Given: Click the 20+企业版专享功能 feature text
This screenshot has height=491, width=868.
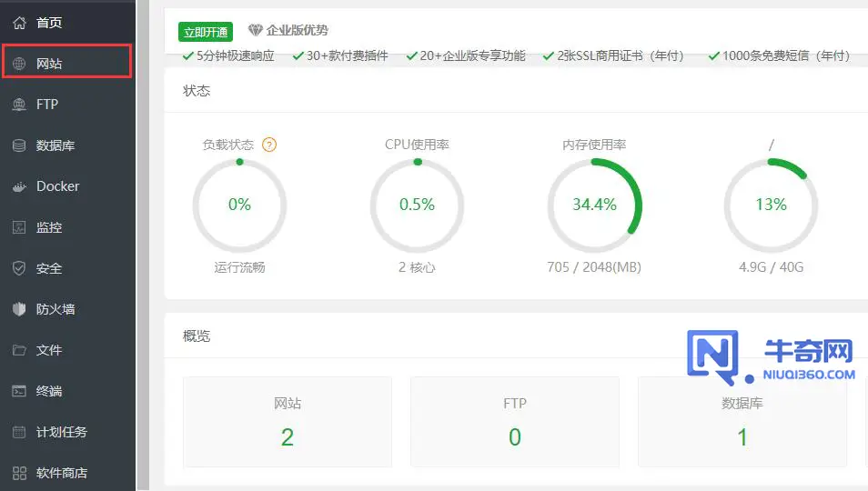Looking at the screenshot, I should [x=473, y=55].
